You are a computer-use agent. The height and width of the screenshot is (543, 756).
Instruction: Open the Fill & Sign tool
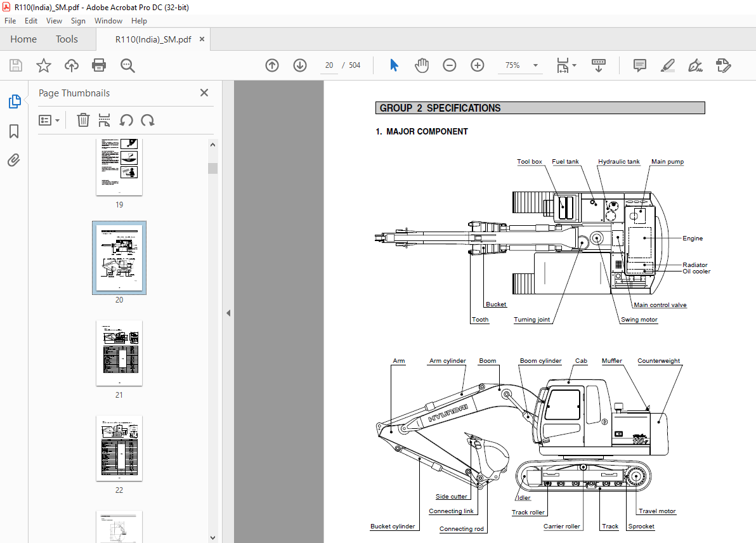(694, 65)
